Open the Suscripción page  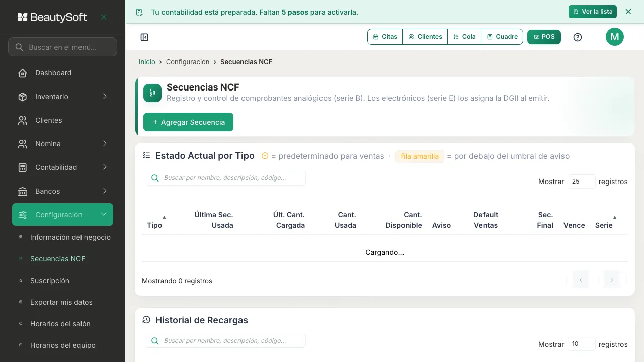[x=50, y=281]
